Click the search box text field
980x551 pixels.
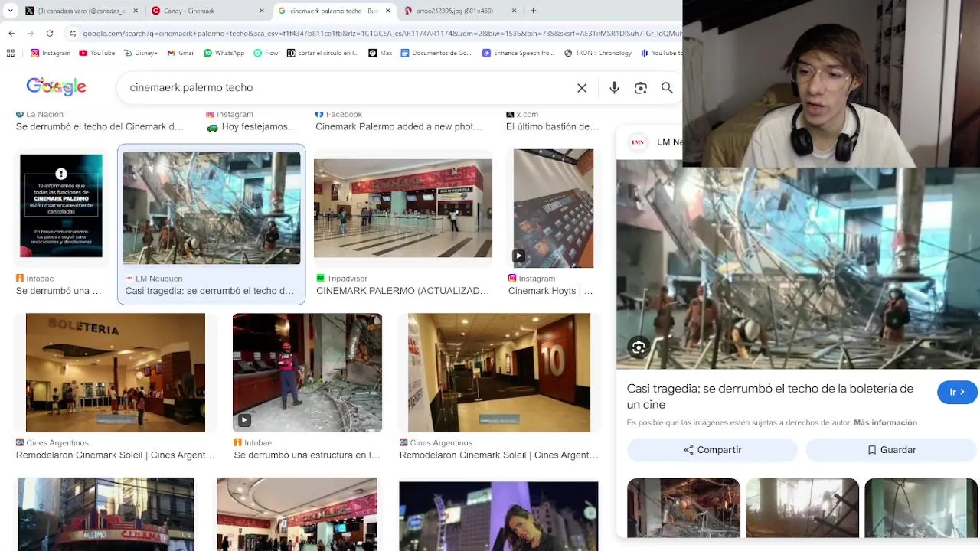(x=348, y=87)
